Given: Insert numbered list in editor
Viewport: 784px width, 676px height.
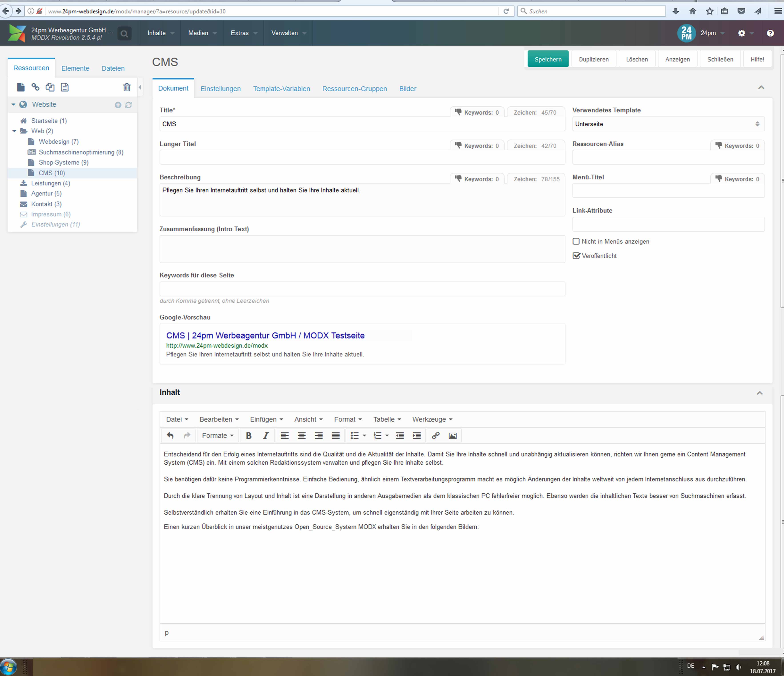Looking at the screenshot, I should [x=377, y=435].
